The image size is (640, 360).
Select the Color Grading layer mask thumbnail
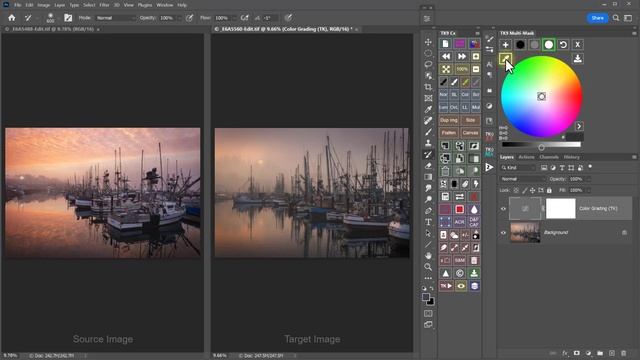[x=560, y=209]
